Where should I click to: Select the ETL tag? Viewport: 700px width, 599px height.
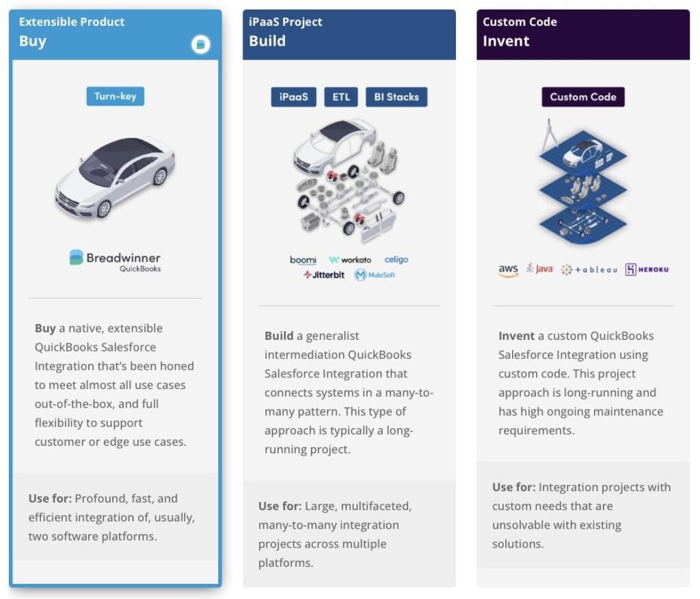pos(341,97)
